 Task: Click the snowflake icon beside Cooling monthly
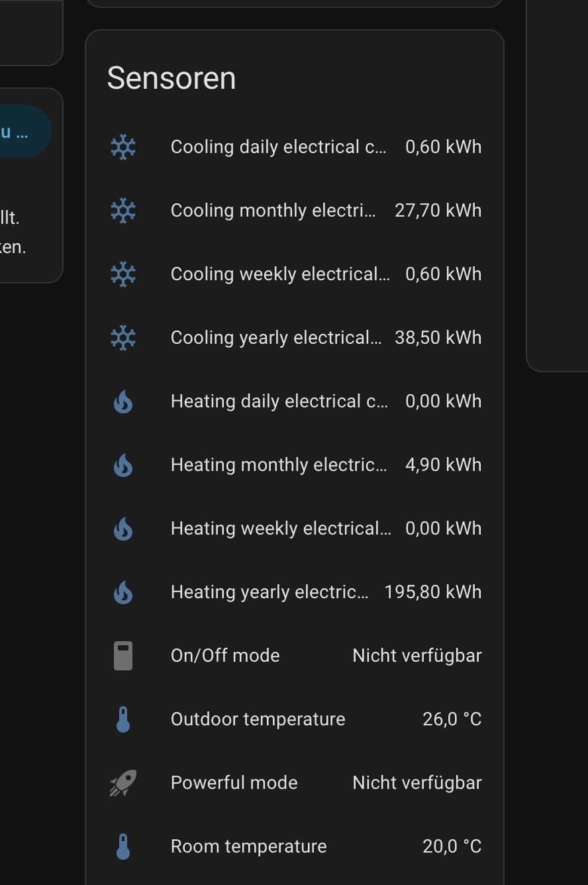click(123, 211)
